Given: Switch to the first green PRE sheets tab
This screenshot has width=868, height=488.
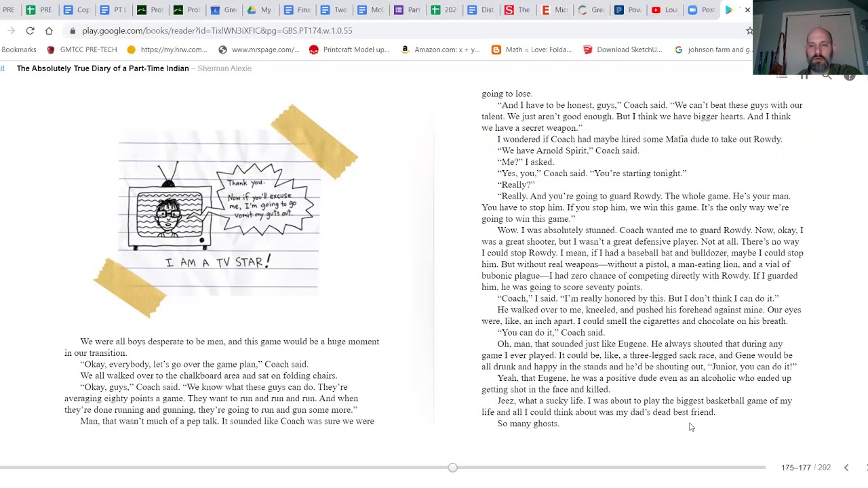Looking at the screenshot, I should click(39, 10).
